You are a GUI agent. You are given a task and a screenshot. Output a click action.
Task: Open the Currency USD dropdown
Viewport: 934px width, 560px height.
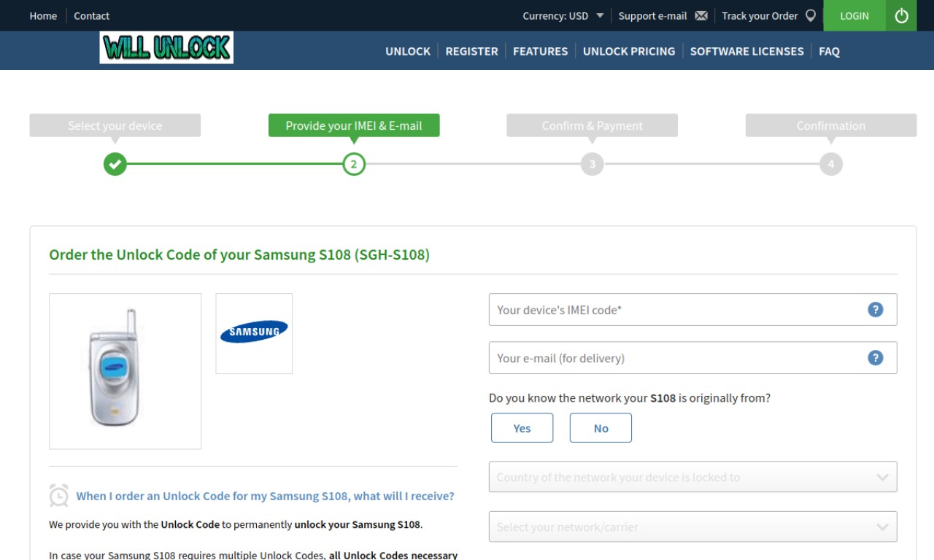click(x=563, y=15)
